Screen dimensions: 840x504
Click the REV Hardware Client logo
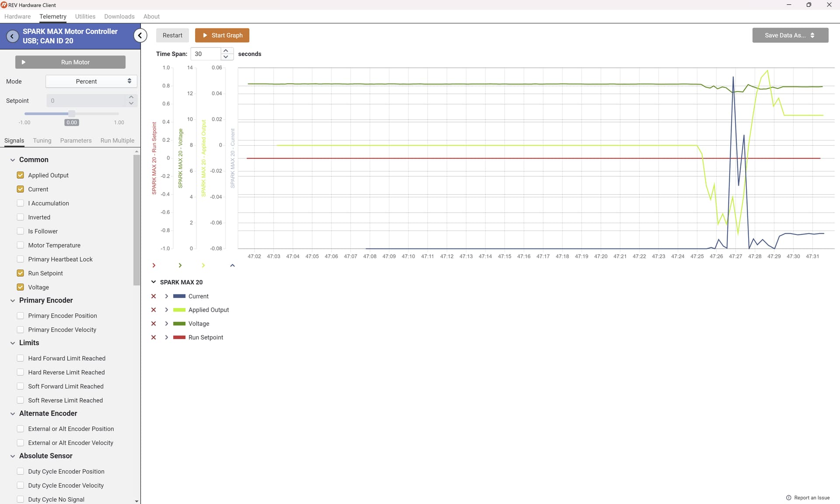pos(4,5)
